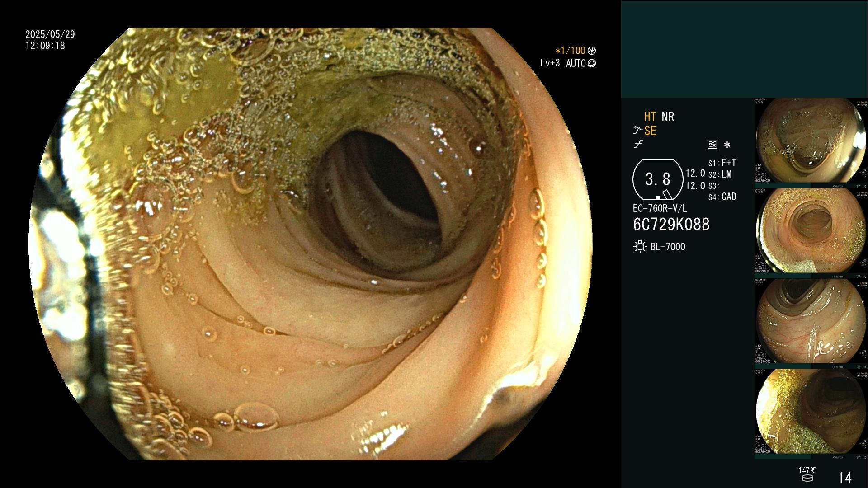Click the S2: LM switch assignment
Image resolution: width=868 pixels, height=488 pixels.
coord(720,174)
